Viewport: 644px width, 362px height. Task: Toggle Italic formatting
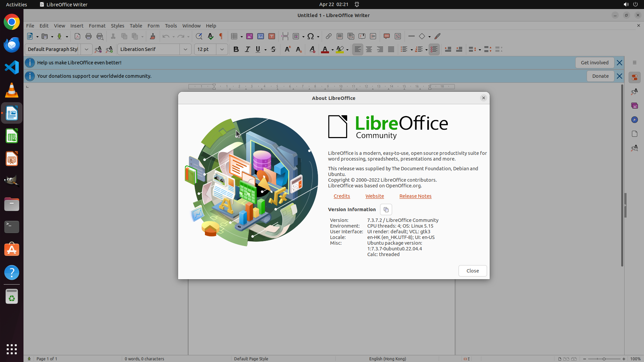[247, 49]
